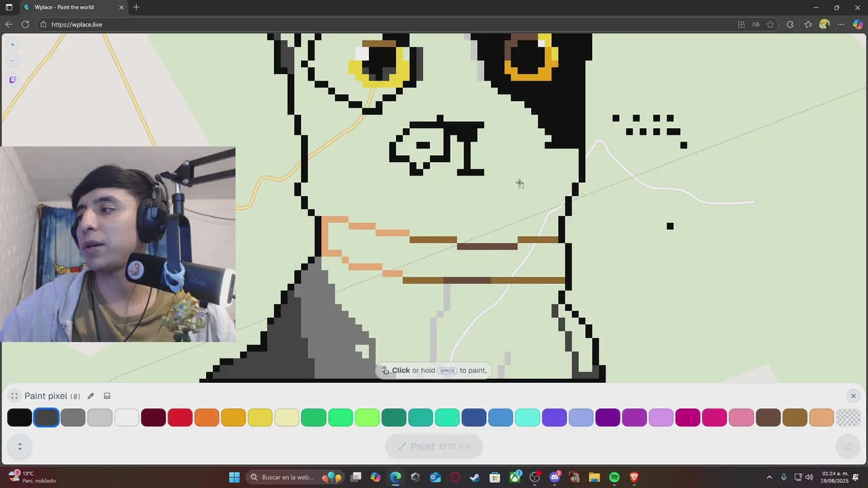868x488 pixels.
Task: Select the selected dark gray swatch
Action: tap(46, 418)
